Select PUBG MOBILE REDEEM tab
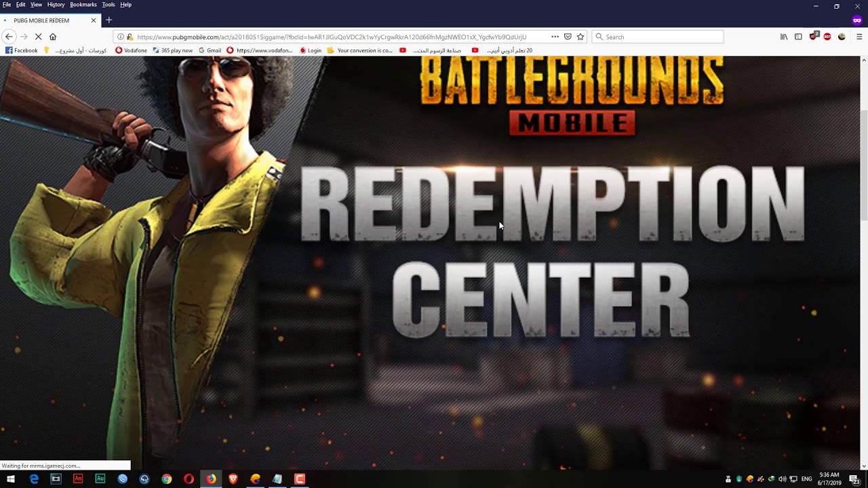The height and width of the screenshot is (488, 868). click(x=50, y=20)
